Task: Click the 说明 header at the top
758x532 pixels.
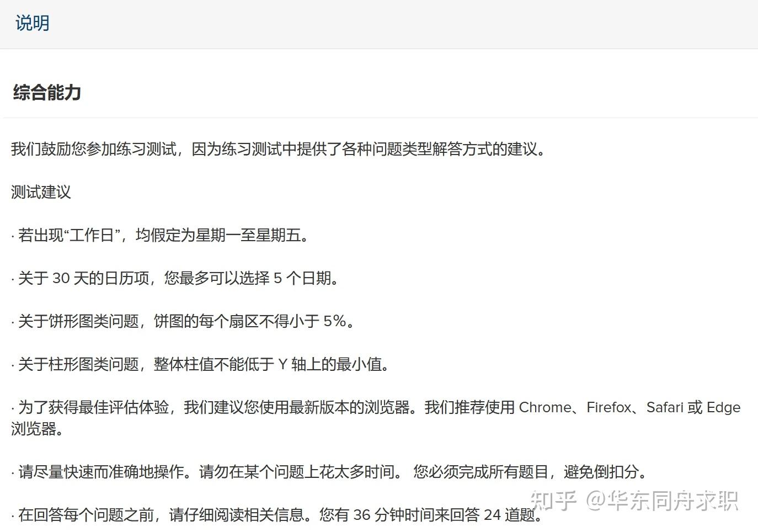Action: click(x=31, y=23)
